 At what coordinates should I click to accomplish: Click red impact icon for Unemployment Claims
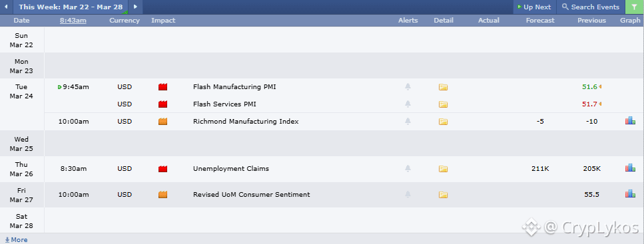pyautogui.click(x=162, y=169)
